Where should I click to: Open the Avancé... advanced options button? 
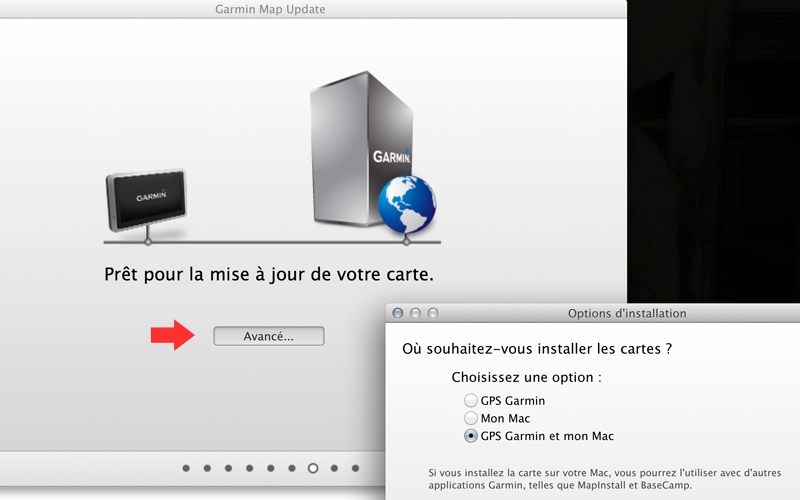268,336
